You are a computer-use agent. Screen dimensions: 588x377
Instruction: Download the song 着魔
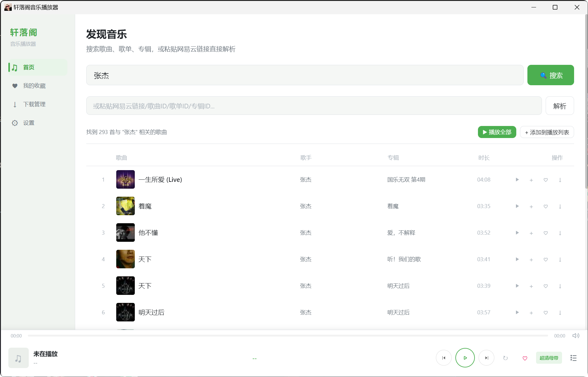pos(560,207)
